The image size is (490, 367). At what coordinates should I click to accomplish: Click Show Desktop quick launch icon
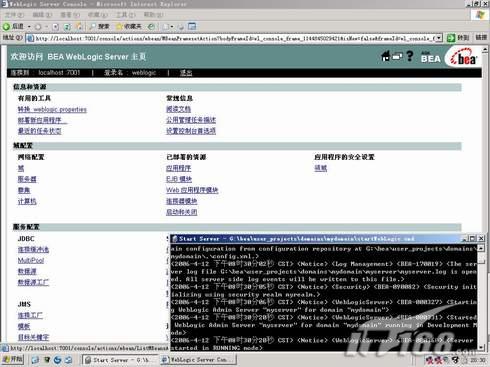[x=35, y=360]
